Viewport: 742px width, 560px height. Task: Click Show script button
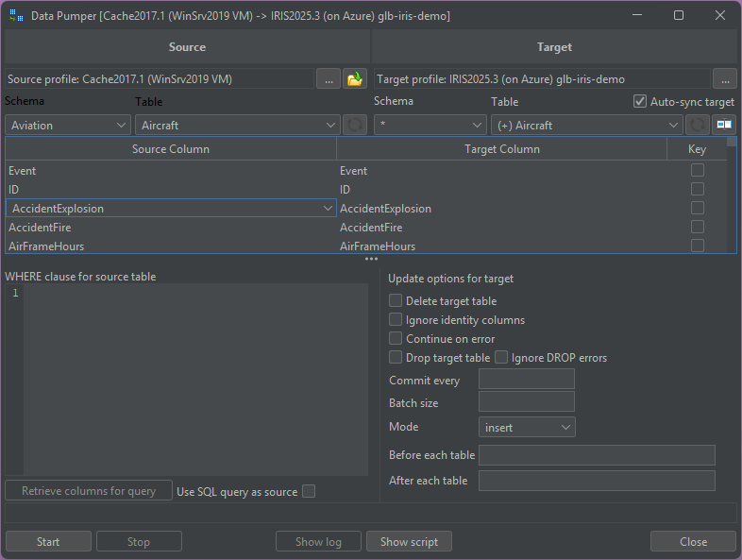click(409, 541)
